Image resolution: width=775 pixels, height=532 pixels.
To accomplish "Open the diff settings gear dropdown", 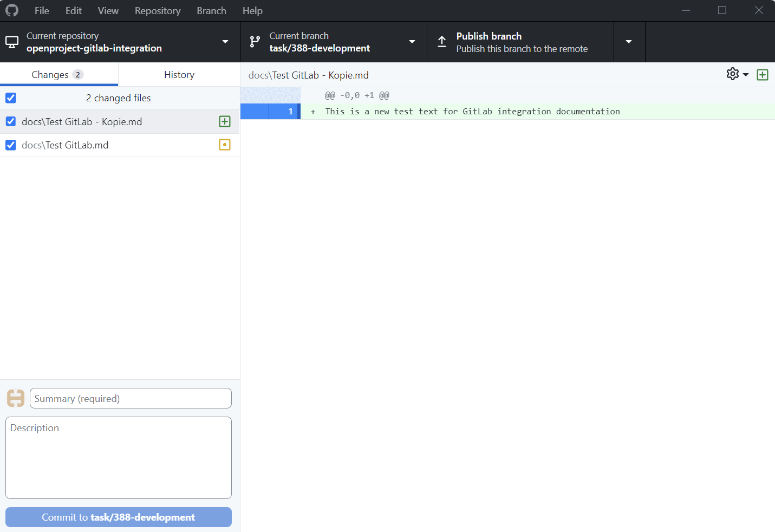I will [x=735, y=74].
